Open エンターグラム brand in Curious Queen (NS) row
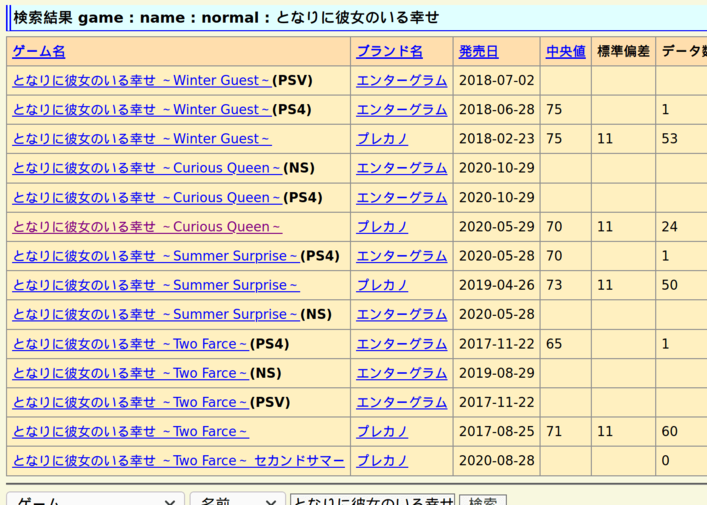The image size is (707, 505). point(402,168)
